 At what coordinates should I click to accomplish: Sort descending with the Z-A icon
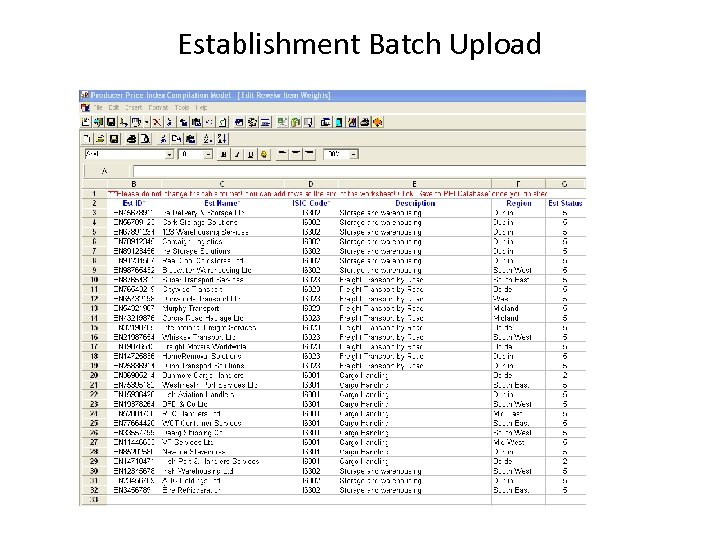click(x=222, y=139)
